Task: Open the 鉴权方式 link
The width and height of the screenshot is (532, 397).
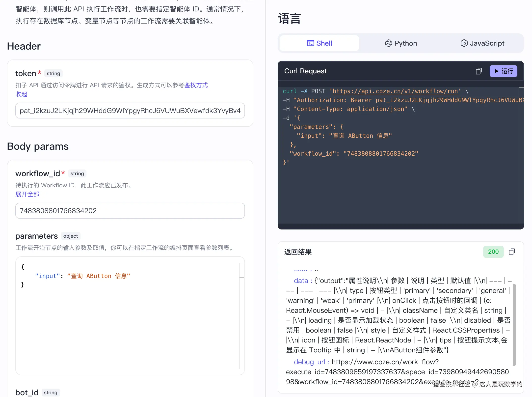Action: pyautogui.click(x=196, y=85)
